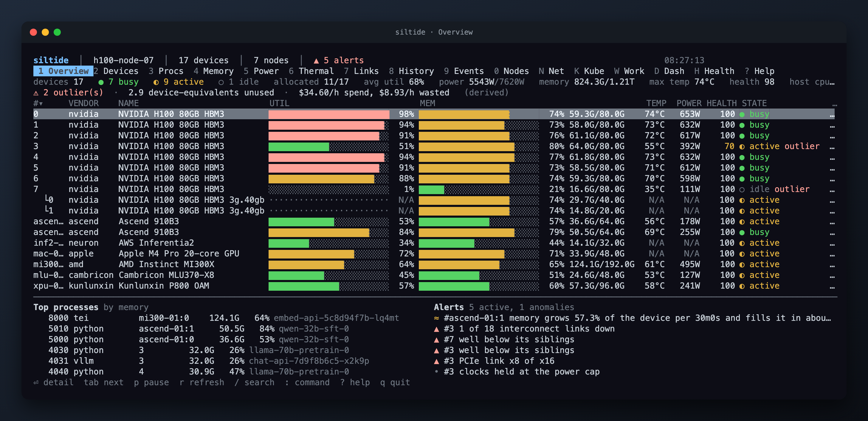868x421 pixels.
Task: Click the MIG child marker for instance └0
Action: click(x=46, y=199)
